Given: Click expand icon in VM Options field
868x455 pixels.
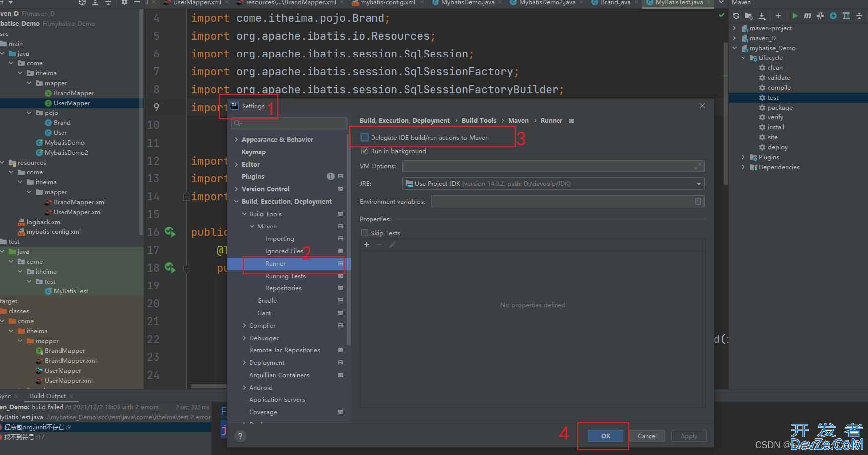Looking at the screenshot, I should pos(698,166).
